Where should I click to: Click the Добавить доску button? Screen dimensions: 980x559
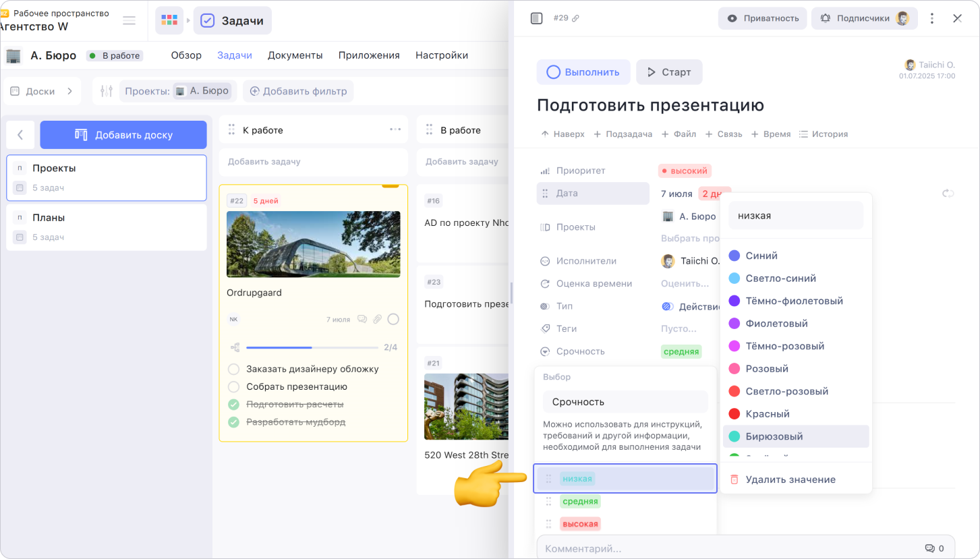point(123,135)
